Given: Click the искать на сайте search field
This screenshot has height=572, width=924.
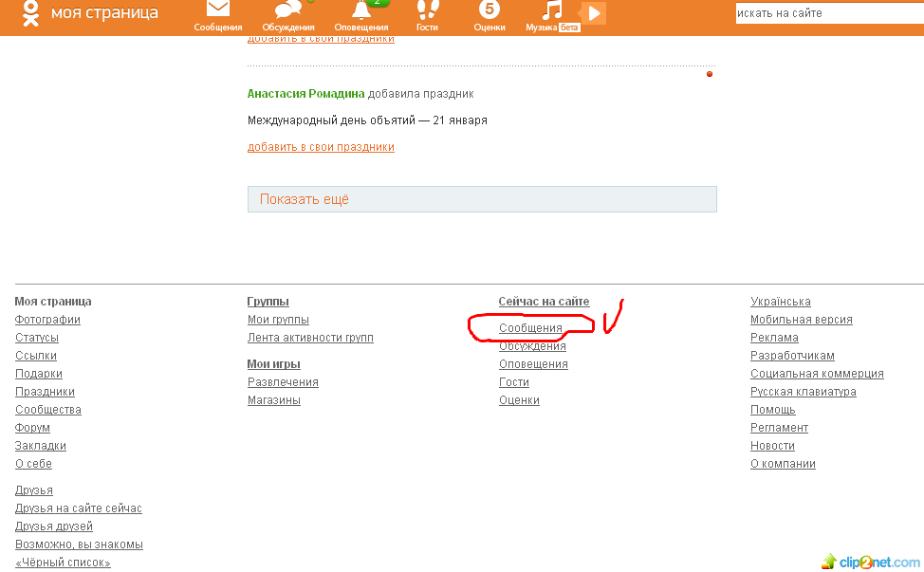Looking at the screenshot, I should (x=830, y=13).
